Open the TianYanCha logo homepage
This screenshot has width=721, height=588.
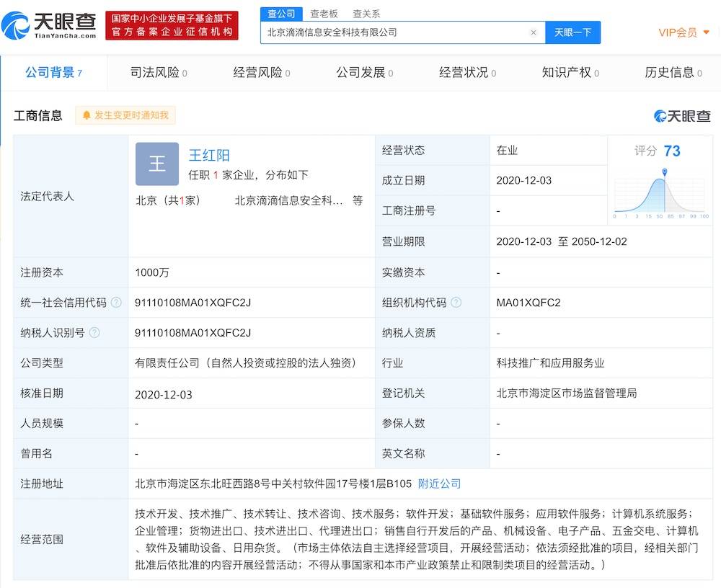tap(49, 25)
